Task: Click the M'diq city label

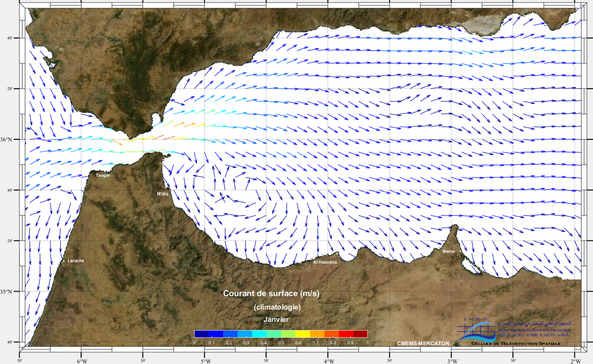Action: (163, 194)
